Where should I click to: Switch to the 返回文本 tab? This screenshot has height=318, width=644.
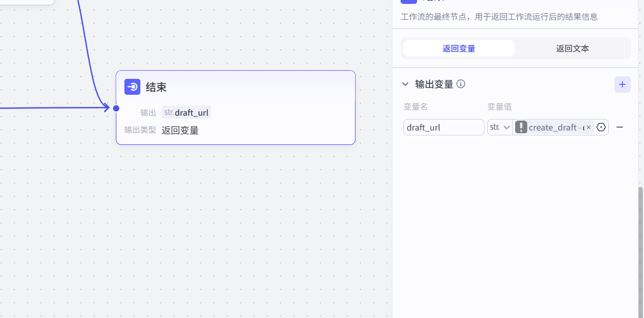click(x=572, y=48)
